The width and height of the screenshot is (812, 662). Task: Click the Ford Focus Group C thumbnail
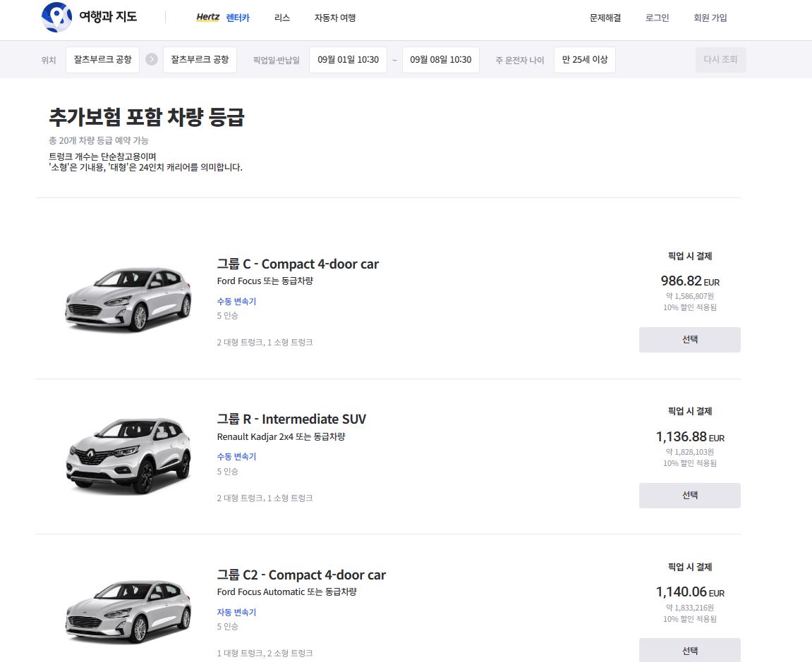(x=128, y=299)
